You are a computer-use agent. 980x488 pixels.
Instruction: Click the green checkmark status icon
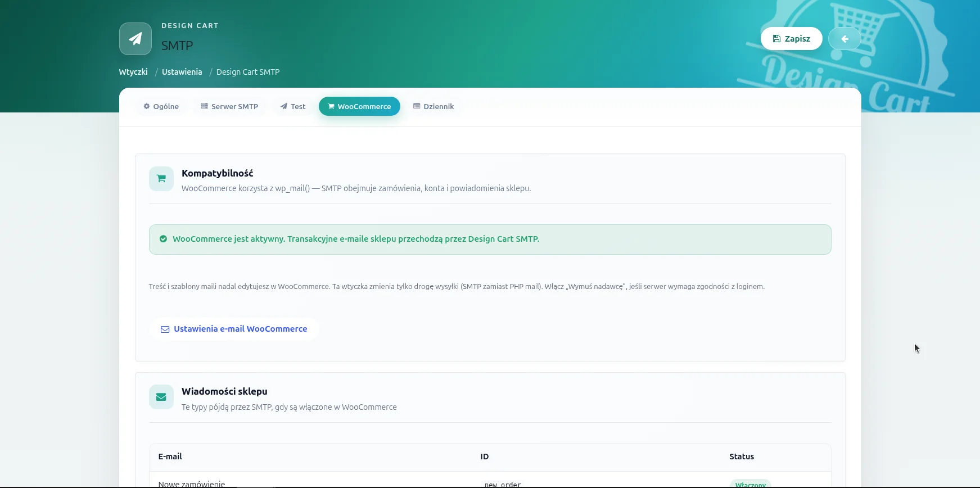[x=163, y=239]
